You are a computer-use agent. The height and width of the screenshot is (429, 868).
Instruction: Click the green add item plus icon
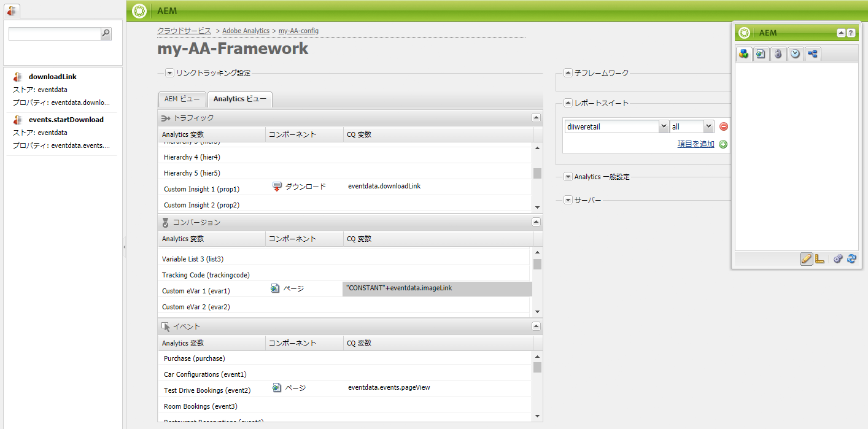[x=723, y=144]
